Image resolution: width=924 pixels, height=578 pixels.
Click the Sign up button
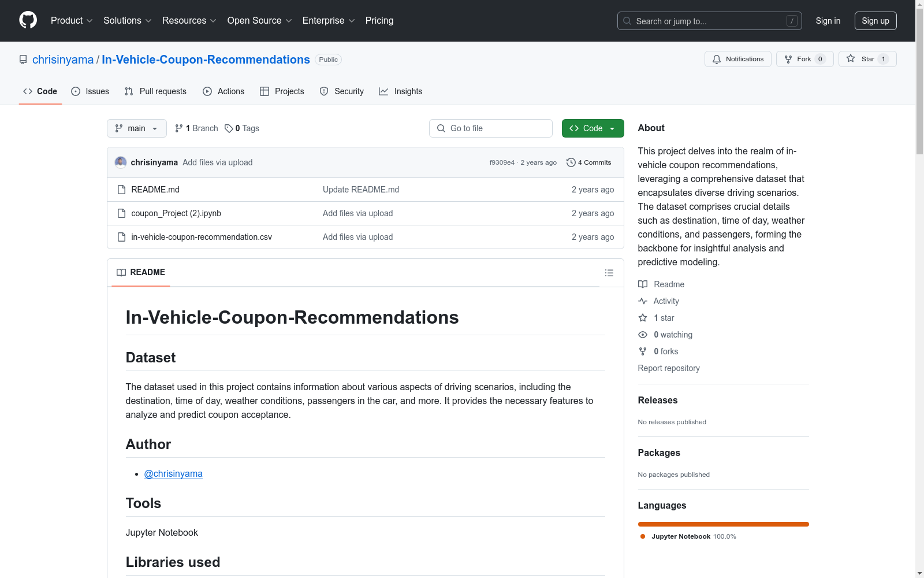875,21
